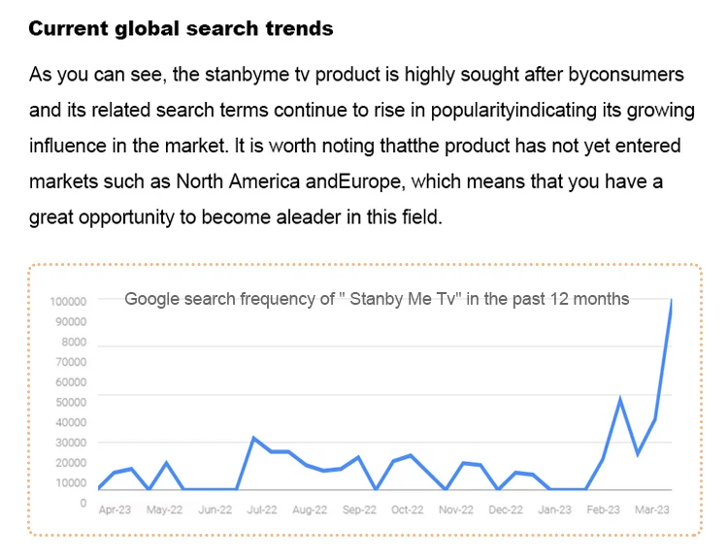Click the Oct-22 axis label
The image size is (728, 560).
[x=408, y=510]
